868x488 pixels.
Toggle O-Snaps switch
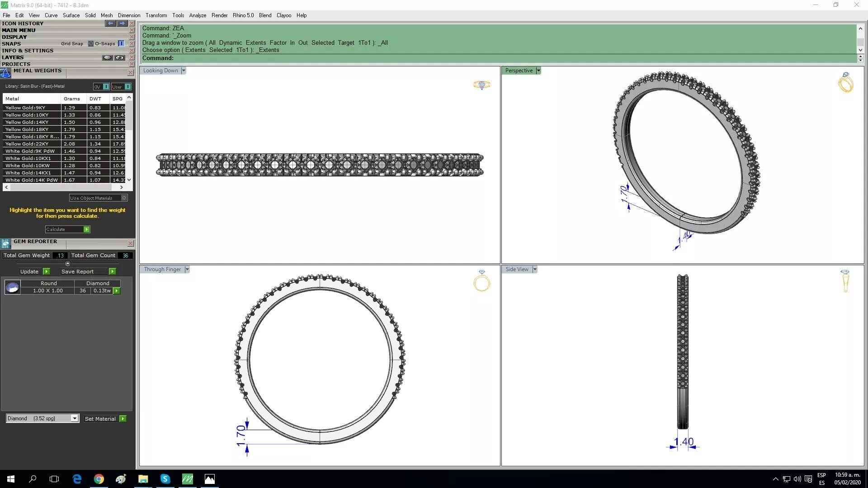pos(121,44)
